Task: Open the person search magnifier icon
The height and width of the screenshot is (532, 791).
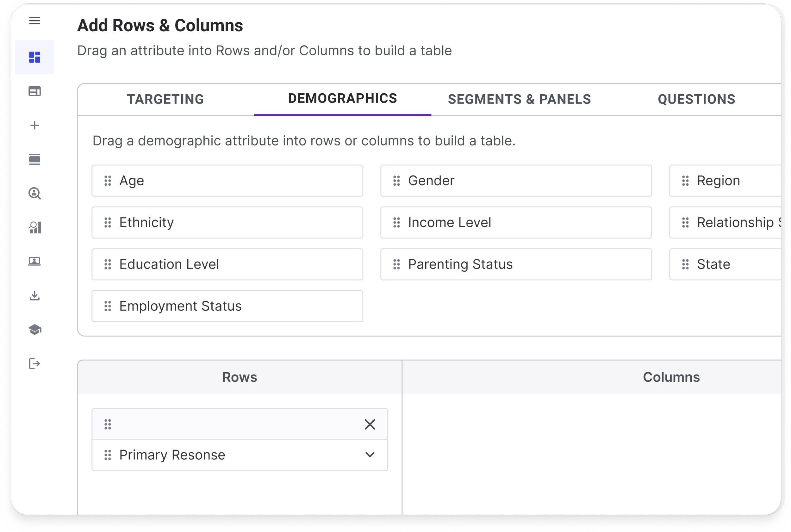Action: (x=34, y=193)
